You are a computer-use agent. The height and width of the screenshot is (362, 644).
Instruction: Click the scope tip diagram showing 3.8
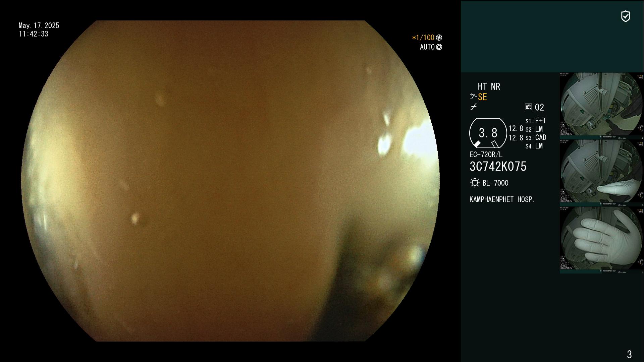click(488, 133)
